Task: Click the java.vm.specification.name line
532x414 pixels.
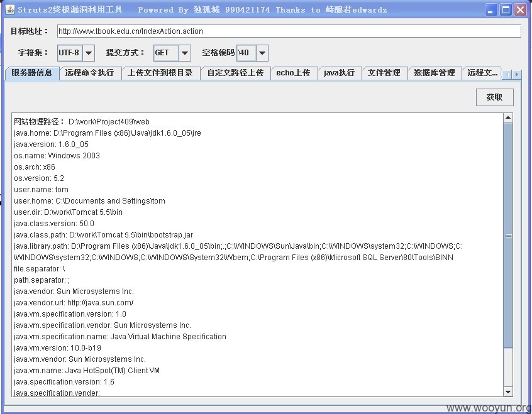Action: tap(120, 337)
